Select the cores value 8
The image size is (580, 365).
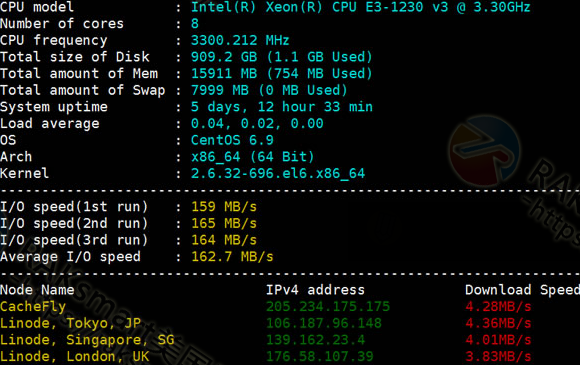(195, 24)
